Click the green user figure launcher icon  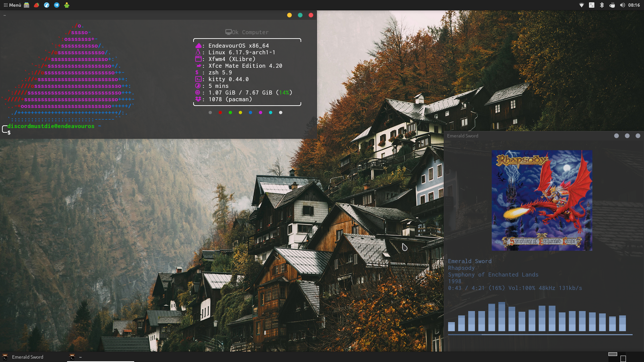pos(67,5)
